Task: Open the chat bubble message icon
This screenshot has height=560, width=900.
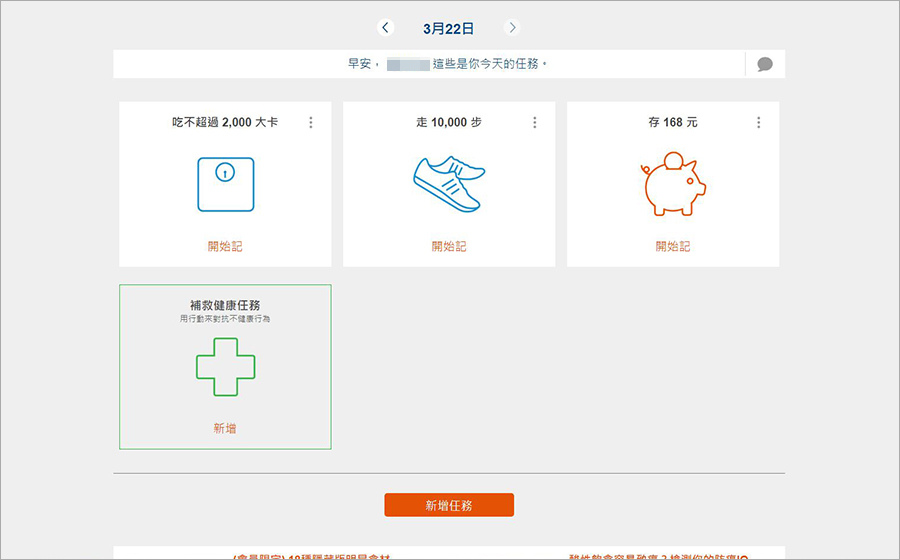Action: pyautogui.click(x=765, y=64)
